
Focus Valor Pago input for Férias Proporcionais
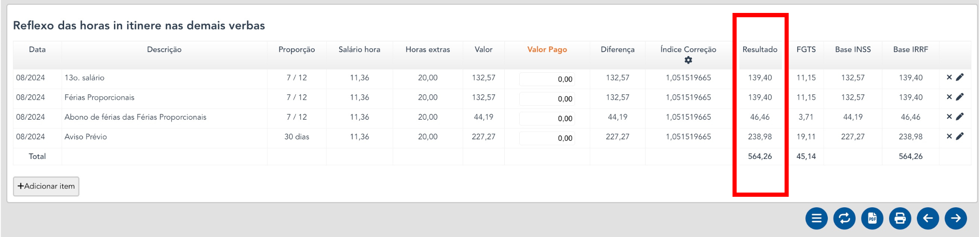point(547,99)
